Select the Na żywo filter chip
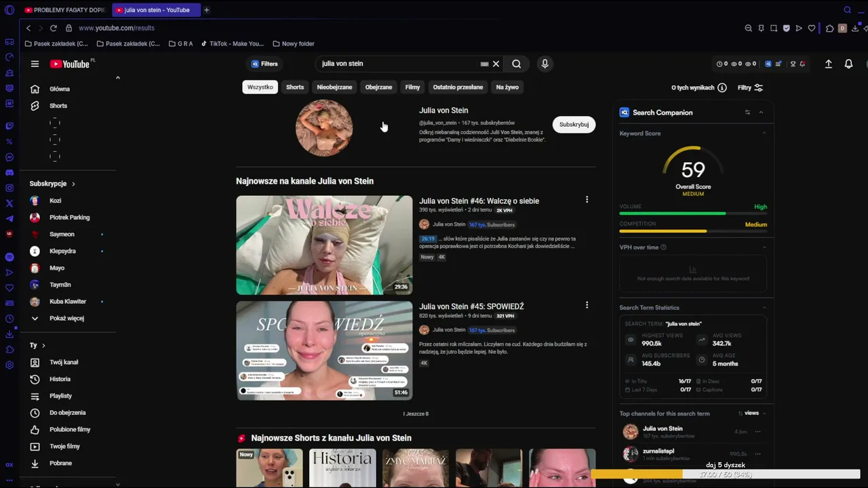This screenshot has height=488, width=868. coord(507,87)
